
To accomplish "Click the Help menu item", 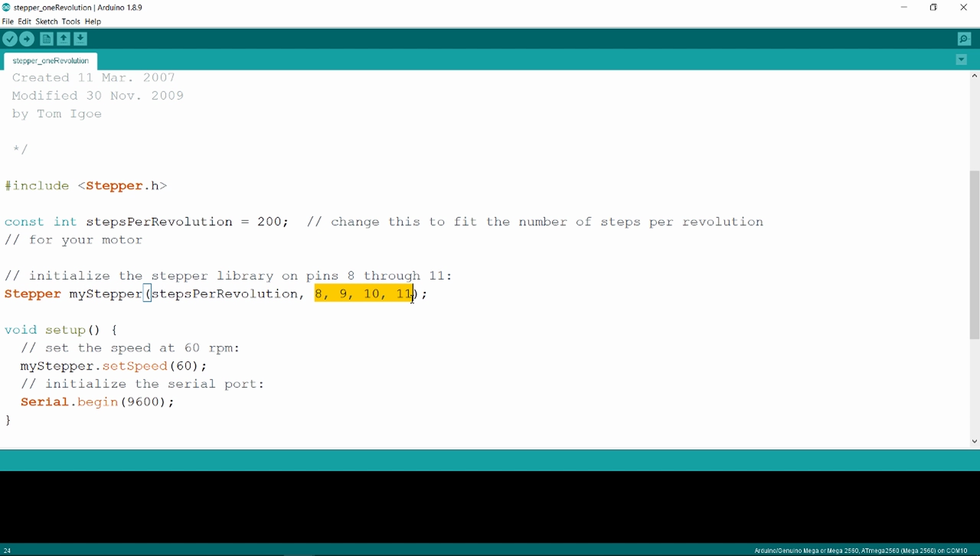I will click(93, 21).
